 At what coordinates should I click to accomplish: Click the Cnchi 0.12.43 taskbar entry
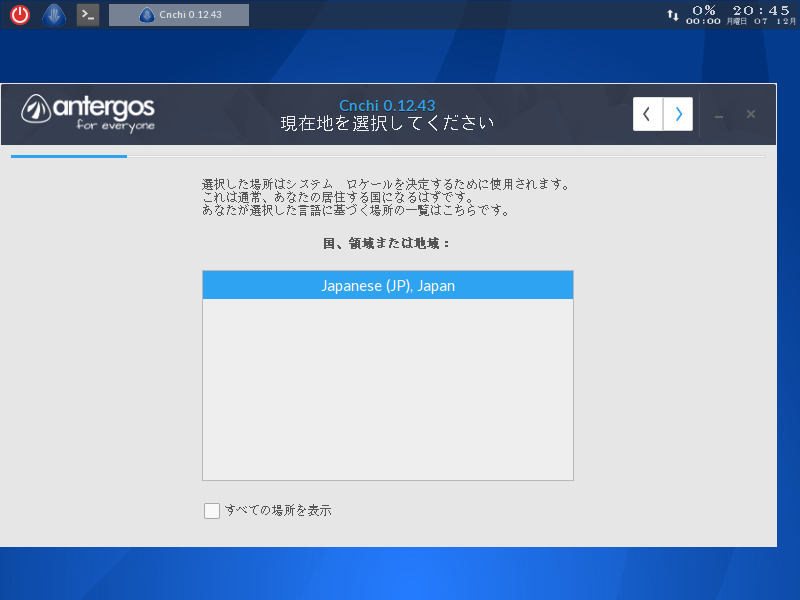pos(180,14)
